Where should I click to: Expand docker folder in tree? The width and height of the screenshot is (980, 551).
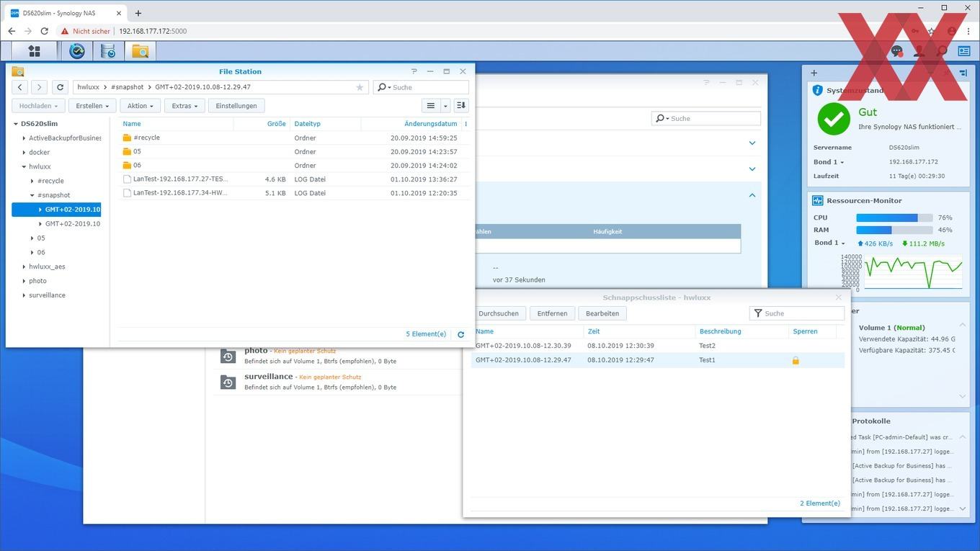[24, 153]
